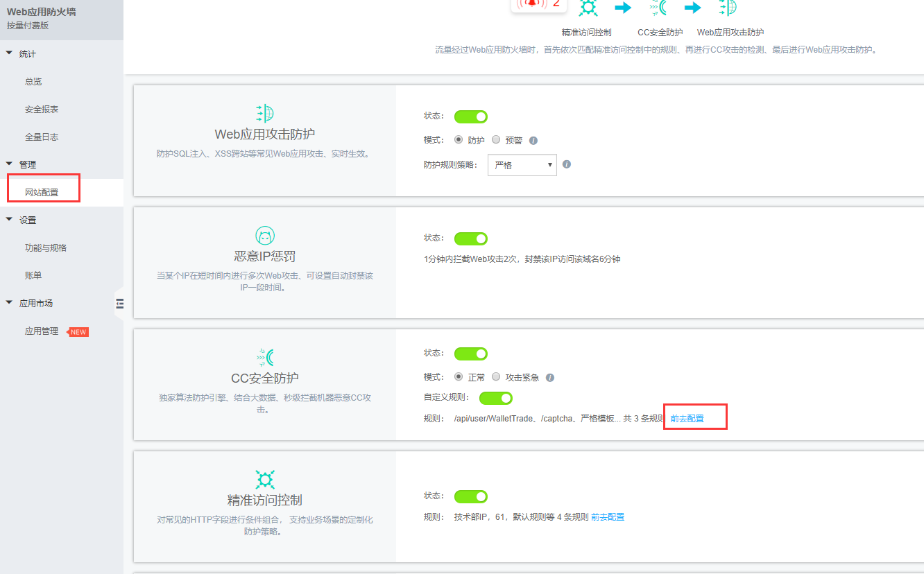Toggle the Web应用攻击防护 status switch
Image resolution: width=924 pixels, height=574 pixels.
pos(471,116)
